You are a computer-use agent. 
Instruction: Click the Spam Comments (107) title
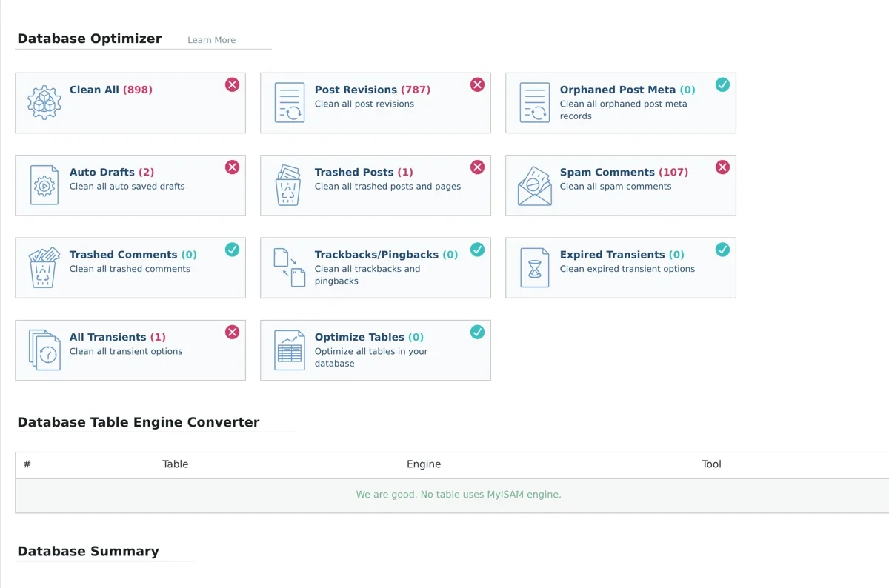[x=624, y=172]
